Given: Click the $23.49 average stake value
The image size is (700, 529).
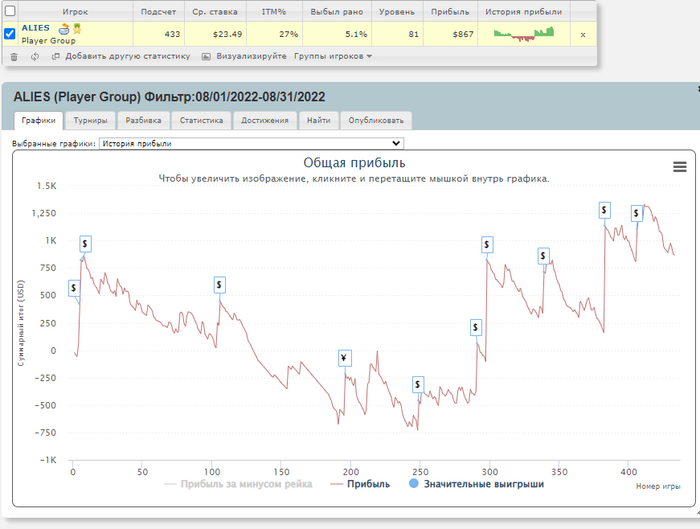Looking at the screenshot, I should [227, 34].
